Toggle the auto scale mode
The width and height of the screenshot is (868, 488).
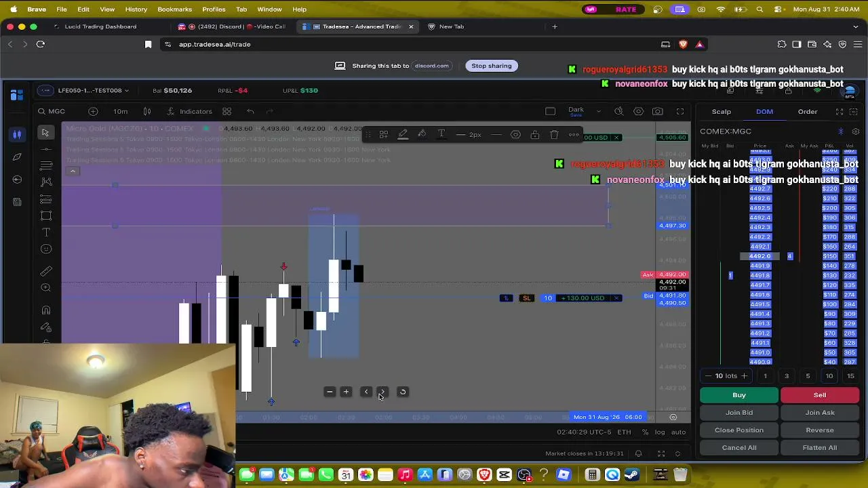point(678,432)
